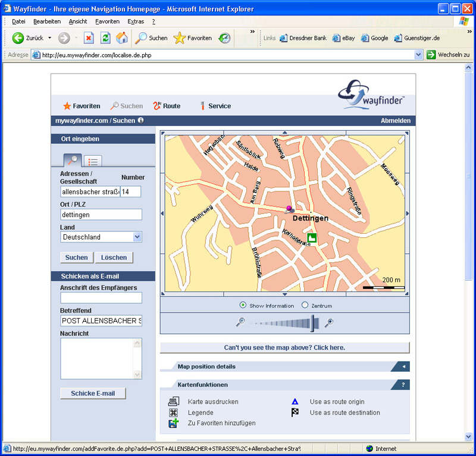The width and height of the screenshot is (476, 456).
Task: Click the Schicke E-mail button
Action: tap(93, 394)
